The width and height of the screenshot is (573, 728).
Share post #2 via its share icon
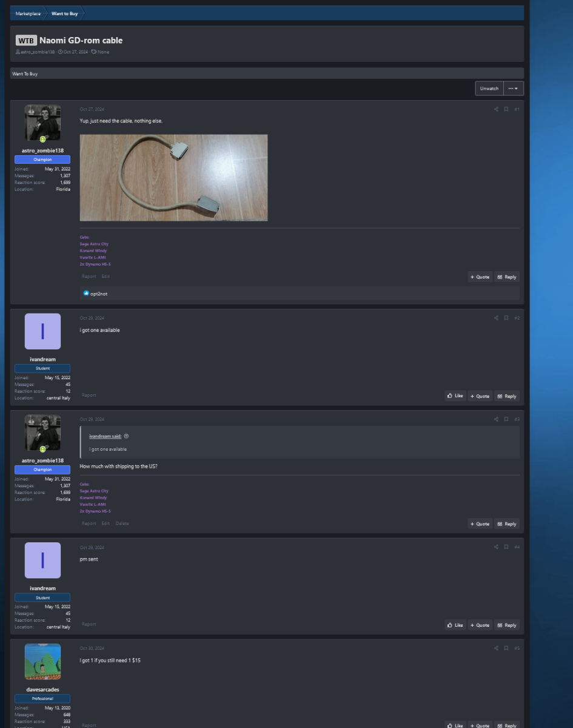[496, 318]
